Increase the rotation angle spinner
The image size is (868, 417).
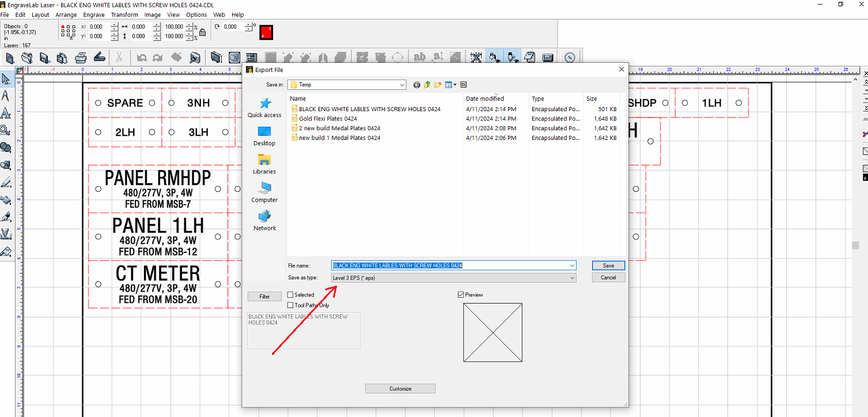pos(248,24)
